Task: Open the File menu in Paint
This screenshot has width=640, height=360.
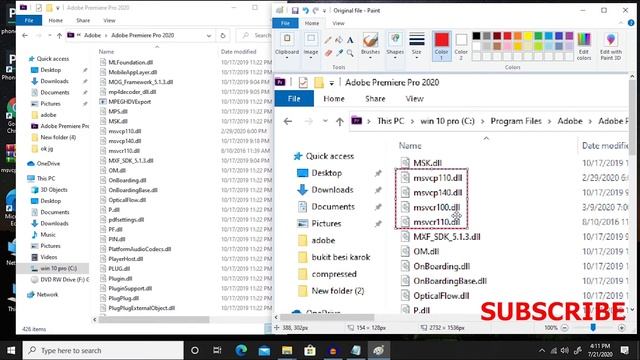Action: [x=285, y=23]
